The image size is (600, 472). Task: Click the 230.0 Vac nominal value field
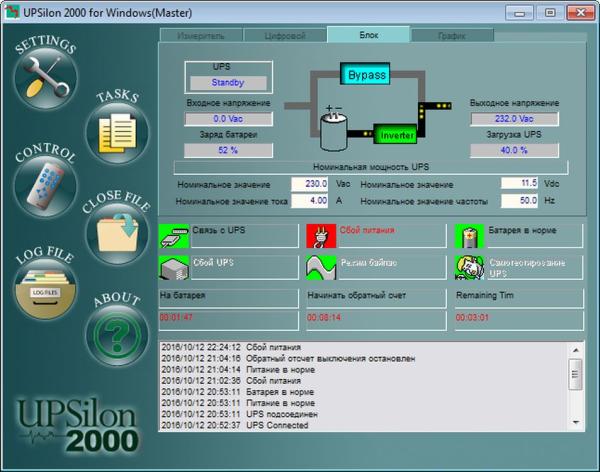[x=310, y=184]
